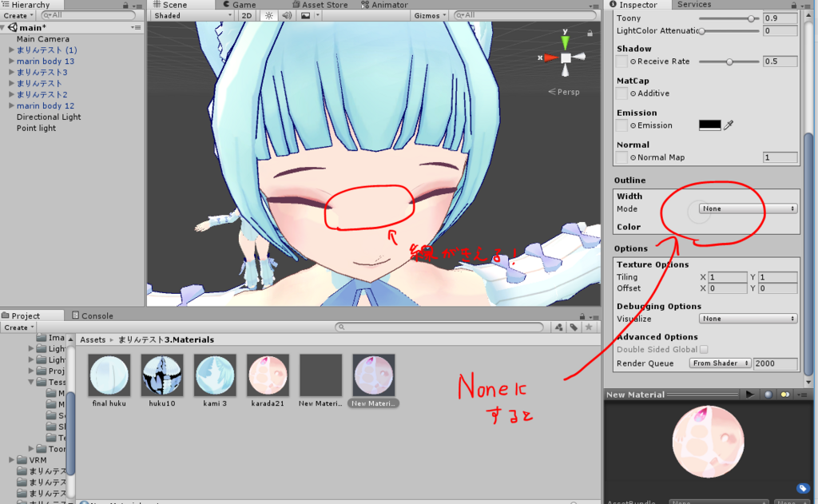Open the Visualize debugging dropdown
Viewport: 818px width, 504px height.
(x=748, y=319)
